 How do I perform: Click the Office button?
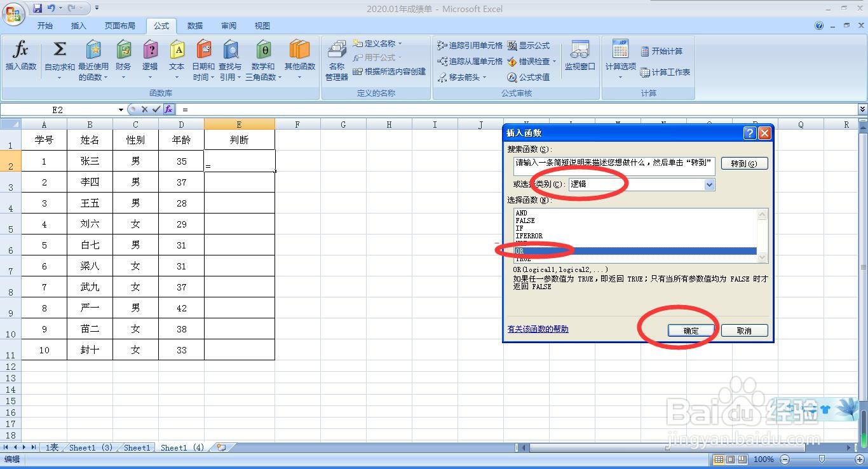pos(13,13)
